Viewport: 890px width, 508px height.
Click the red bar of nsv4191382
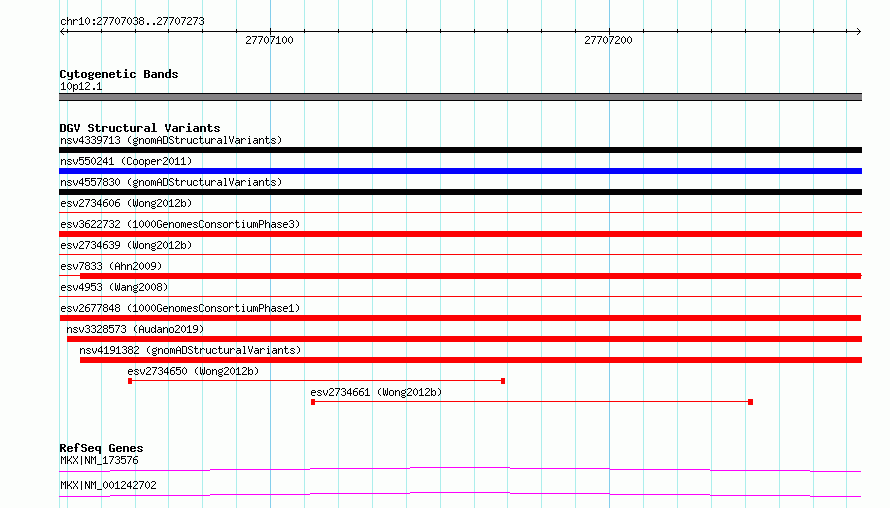click(x=471, y=360)
